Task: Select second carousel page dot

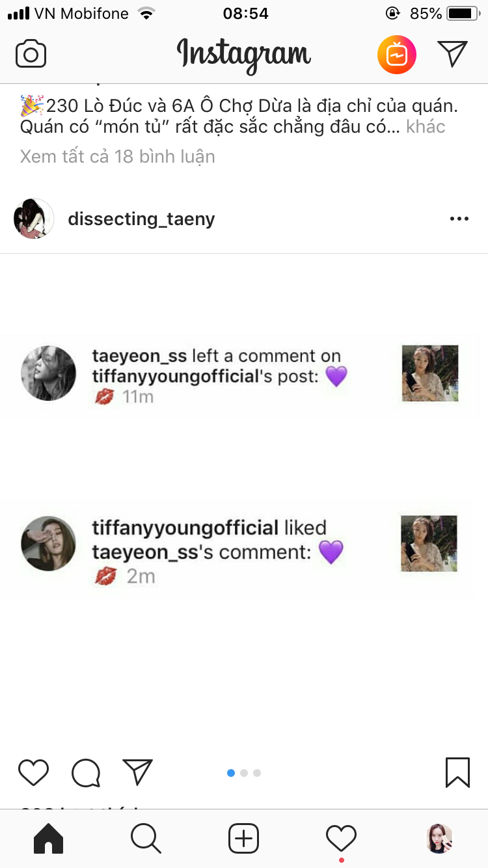Action: click(244, 773)
